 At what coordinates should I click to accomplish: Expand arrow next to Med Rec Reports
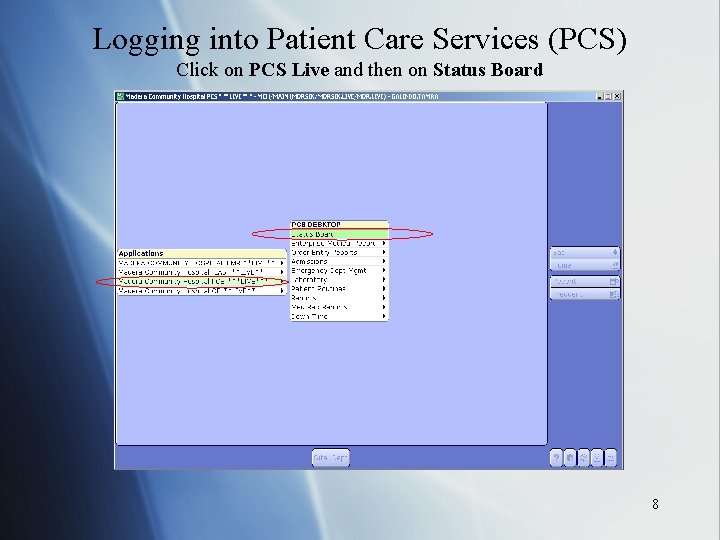(384, 307)
